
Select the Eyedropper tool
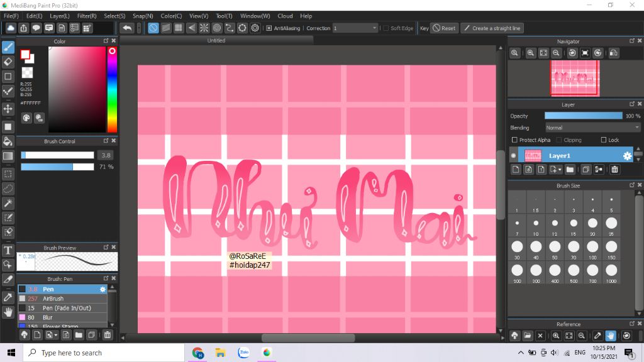pos(8,297)
